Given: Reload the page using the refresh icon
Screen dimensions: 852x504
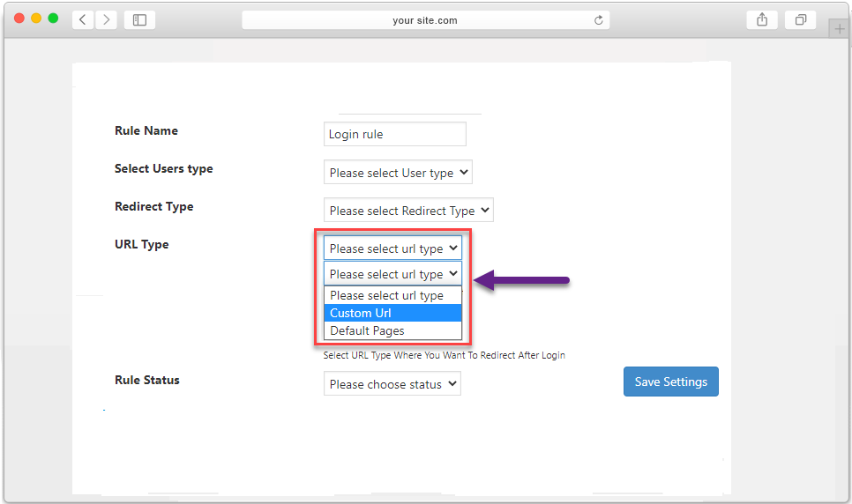Looking at the screenshot, I should [598, 20].
